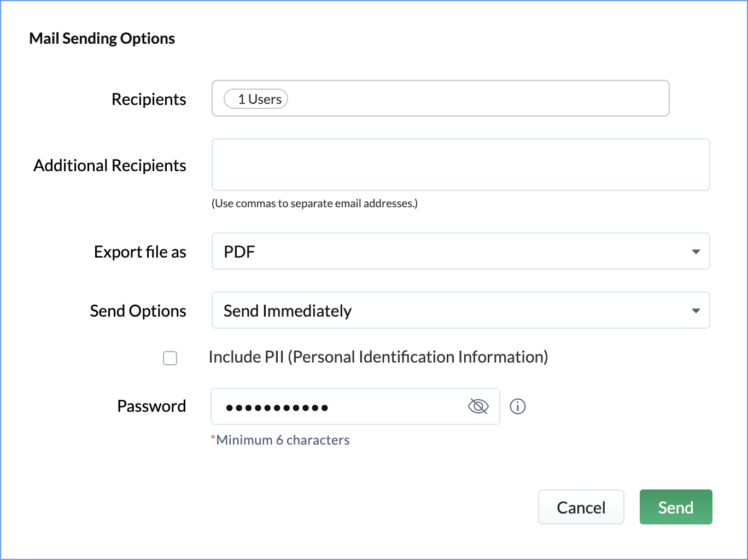Image resolution: width=748 pixels, height=560 pixels.
Task: Open the Export file as dropdown
Action: [x=460, y=252]
